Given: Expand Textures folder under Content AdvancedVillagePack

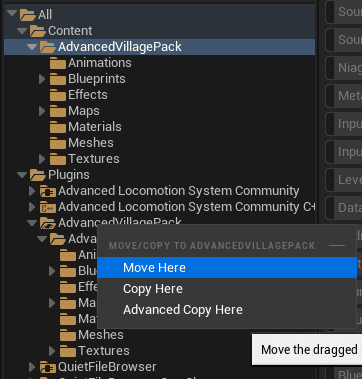Looking at the screenshot, I should 42,159.
